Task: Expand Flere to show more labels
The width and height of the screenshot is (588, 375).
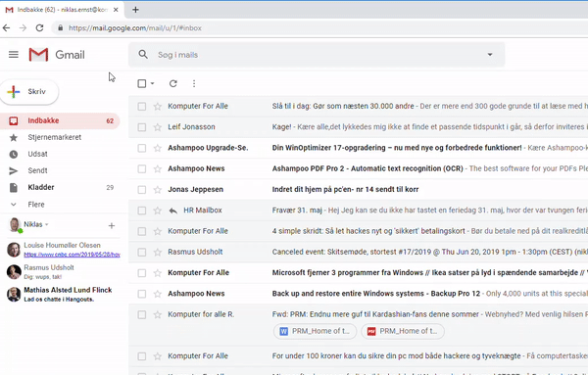Action: click(36, 205)
